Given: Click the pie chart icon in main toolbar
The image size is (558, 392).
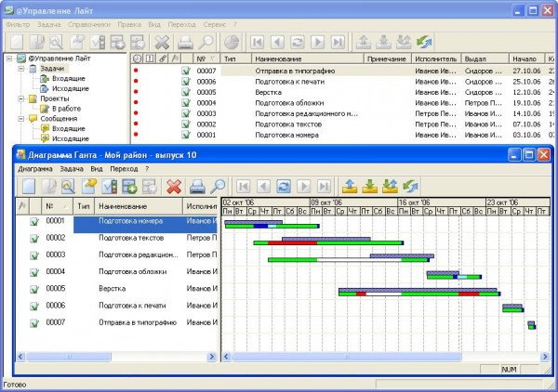Looking at the screenshot, I should pos(232,43).
